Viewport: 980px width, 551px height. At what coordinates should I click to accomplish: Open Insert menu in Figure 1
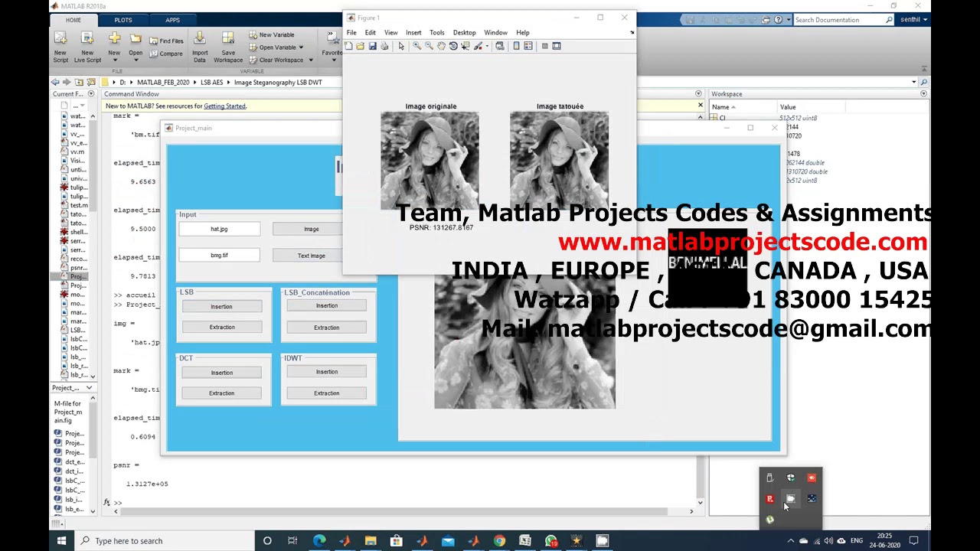[x=413, y=32]
